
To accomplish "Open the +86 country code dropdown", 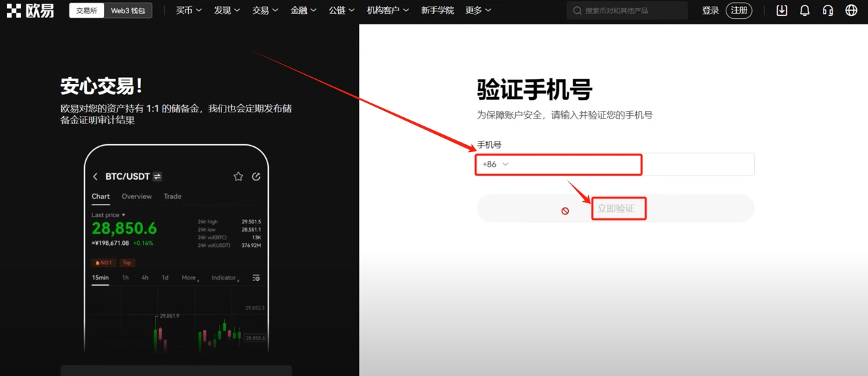I will pos(496,164).
